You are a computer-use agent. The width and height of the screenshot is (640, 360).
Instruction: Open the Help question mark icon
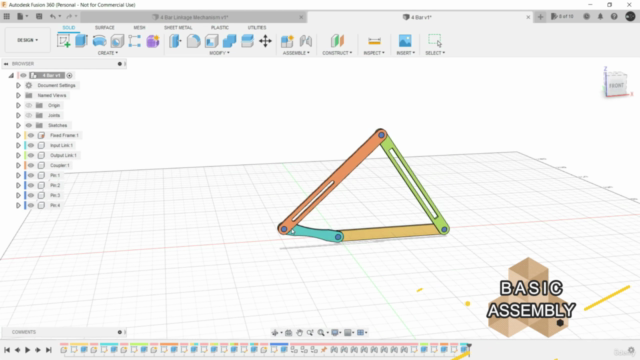614,16
